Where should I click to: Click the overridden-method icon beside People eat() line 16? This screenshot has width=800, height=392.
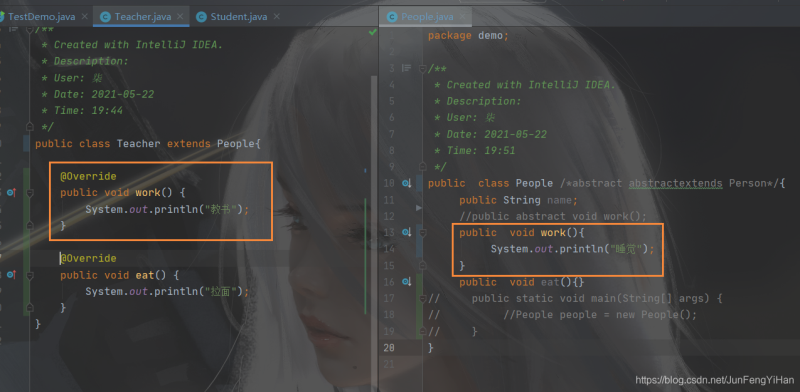[x=407, y=282]
